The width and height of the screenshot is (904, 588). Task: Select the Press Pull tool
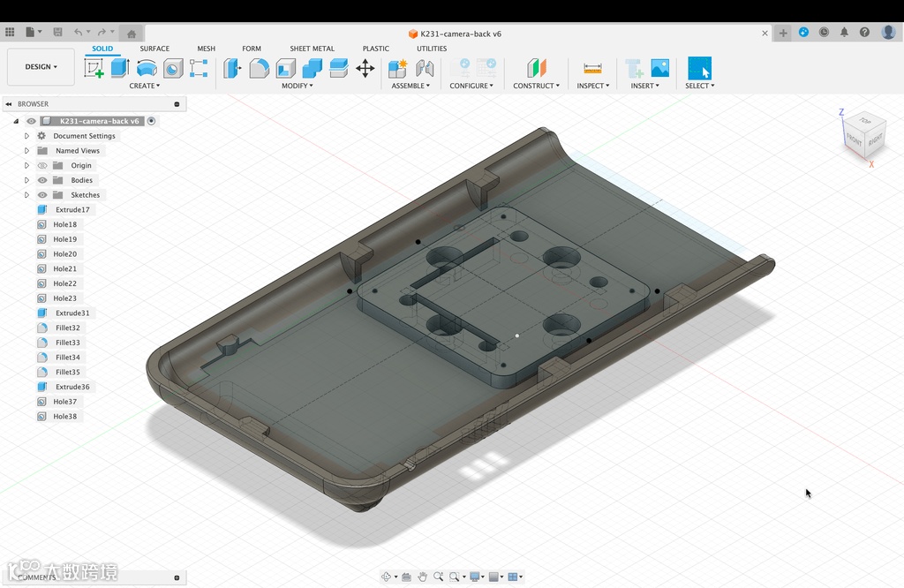232,68
